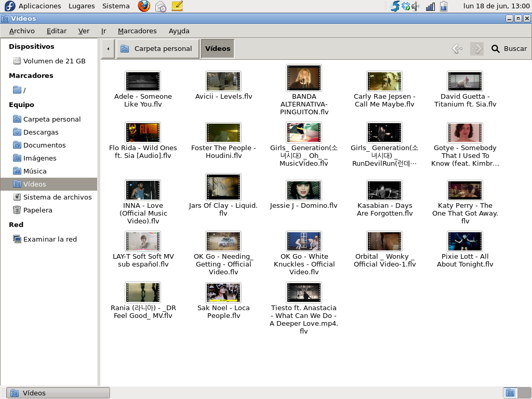Image resolution: width=532 pixels, height=399 pixels.
Task: Click Examinar la red
Action: (45, 239)
